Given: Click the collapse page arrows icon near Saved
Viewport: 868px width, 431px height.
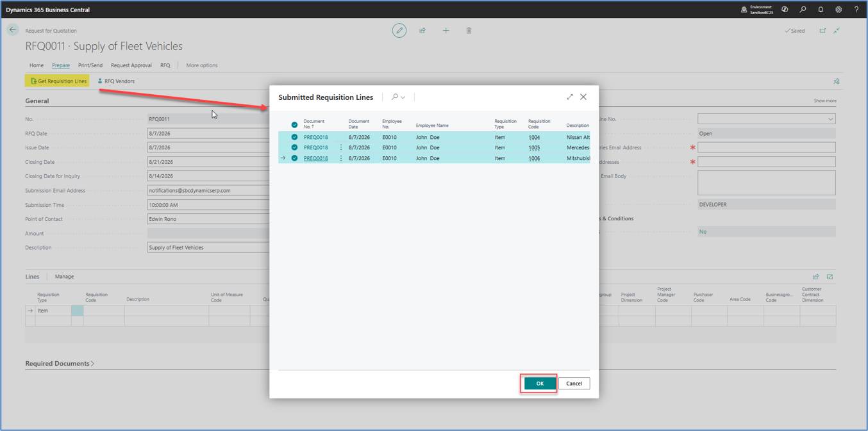Looking at the screenshot, I should (837, 30).
